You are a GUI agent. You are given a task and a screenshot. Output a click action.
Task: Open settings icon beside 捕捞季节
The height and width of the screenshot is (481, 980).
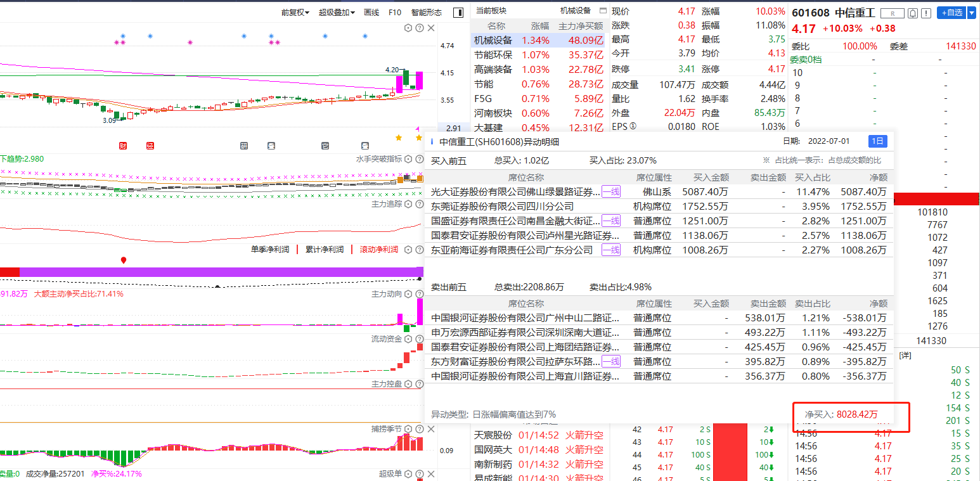tap(408, 429)
